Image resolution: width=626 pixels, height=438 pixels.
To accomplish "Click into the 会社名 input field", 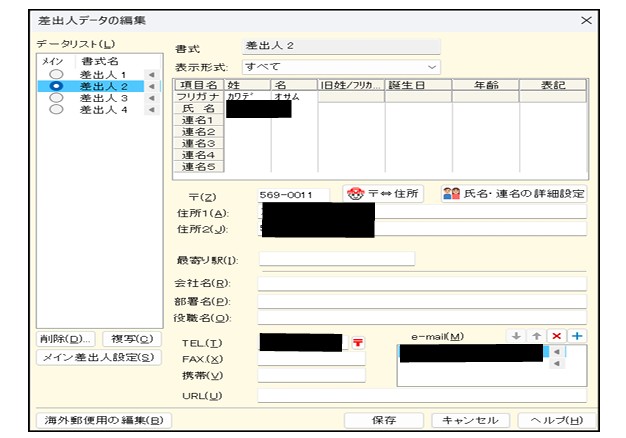I will click(x=421, y=283).
